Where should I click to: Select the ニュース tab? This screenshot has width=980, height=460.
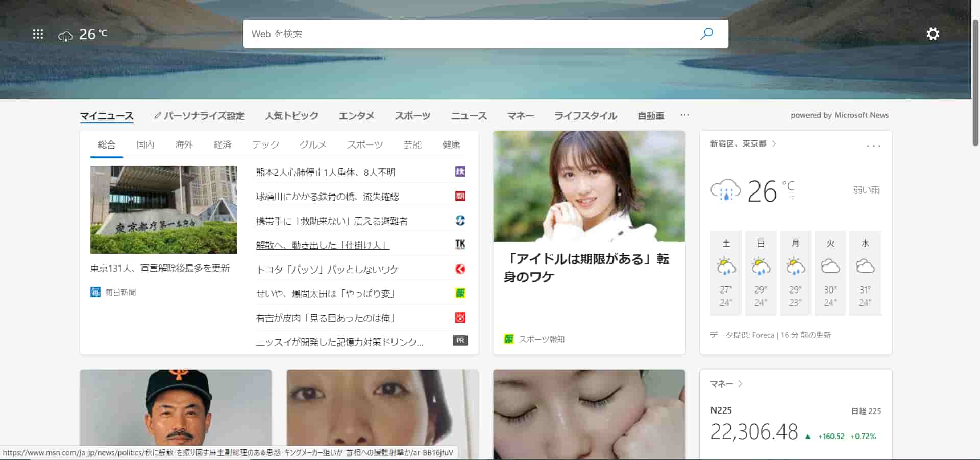(x=469, y=116)
